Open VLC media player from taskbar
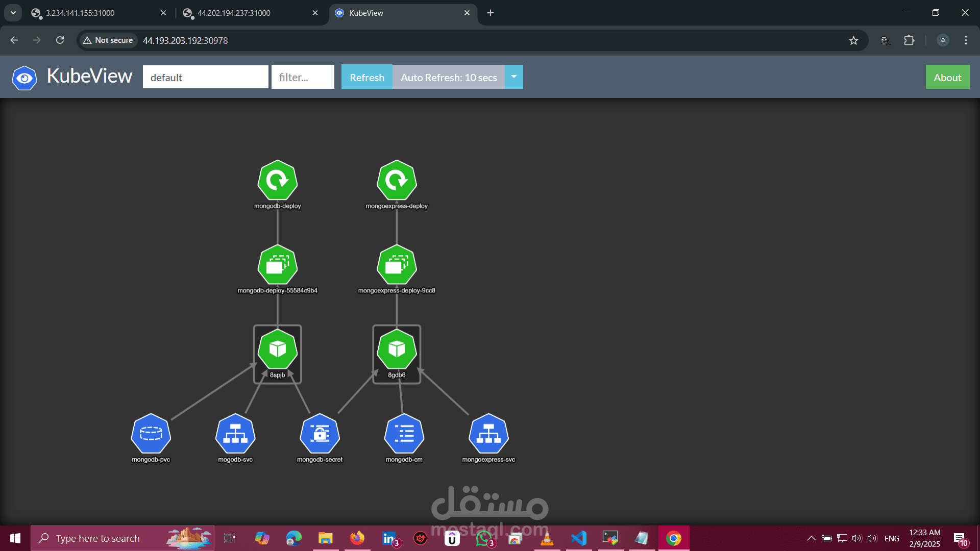 point(547,538)
